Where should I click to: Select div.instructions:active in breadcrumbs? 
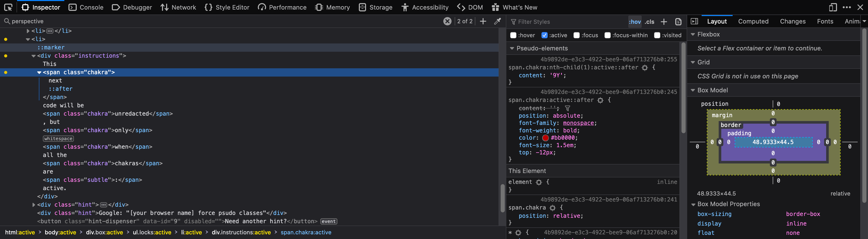(241, 232)
